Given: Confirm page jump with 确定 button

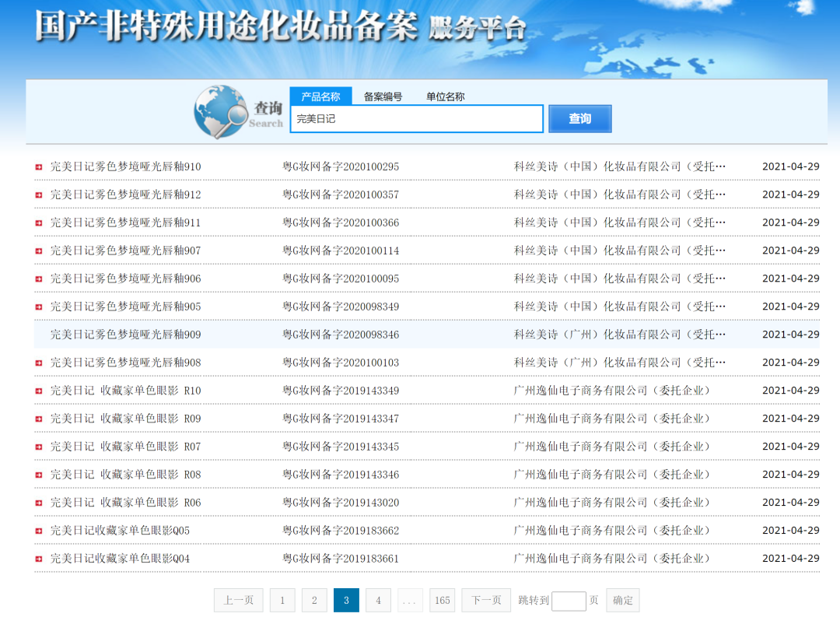Looking at the screenshot, I should click(622, 601).
